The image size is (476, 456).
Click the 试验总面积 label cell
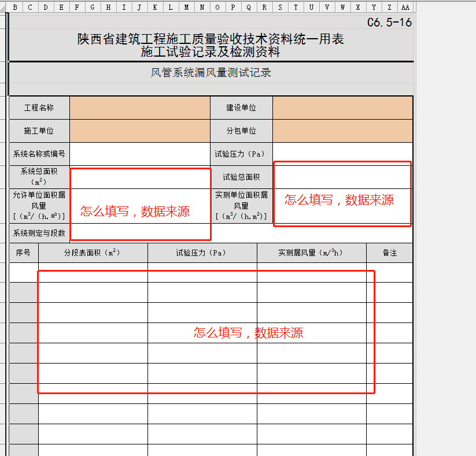(x=241, y=177)
